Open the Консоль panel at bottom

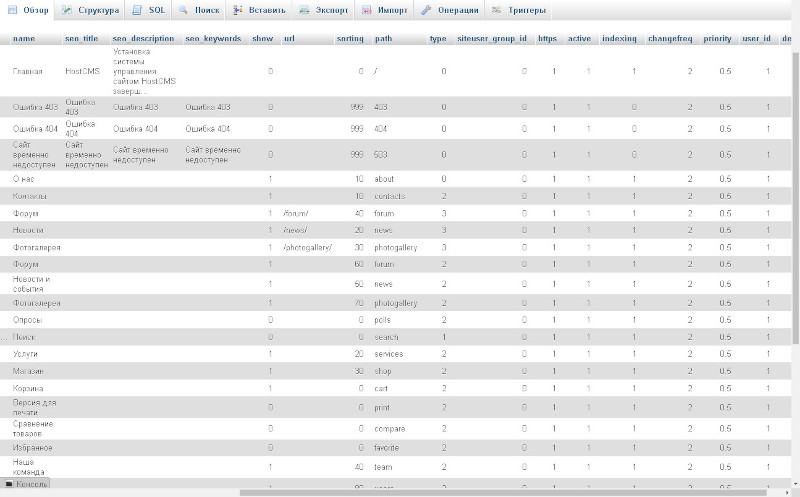point(26,484)
